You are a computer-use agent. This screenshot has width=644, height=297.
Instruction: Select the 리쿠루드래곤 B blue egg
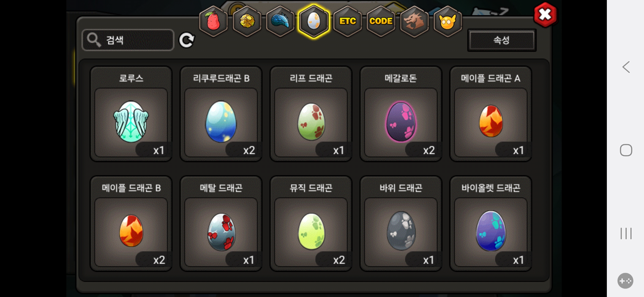pos(221,114)
